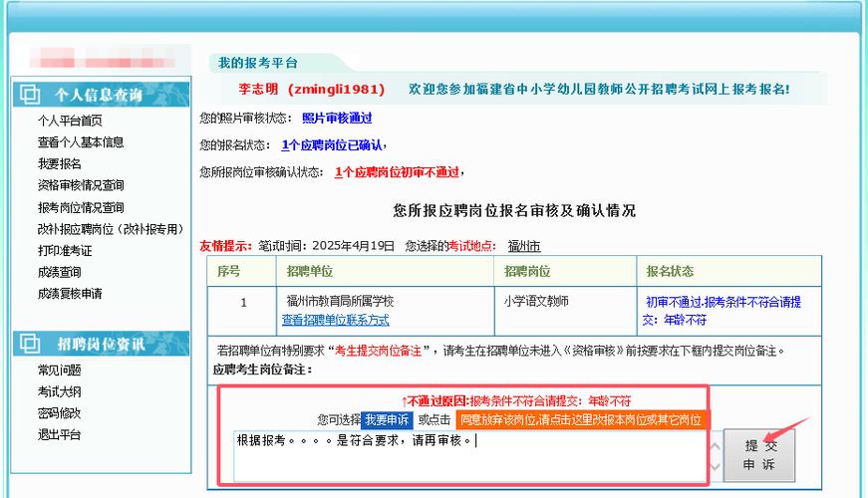
Task: Click the 初审不通过 status text in the table
Action: click(723, 311)
